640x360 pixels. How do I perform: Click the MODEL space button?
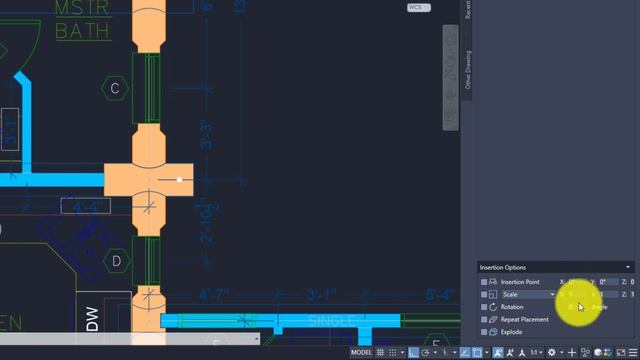361,353
